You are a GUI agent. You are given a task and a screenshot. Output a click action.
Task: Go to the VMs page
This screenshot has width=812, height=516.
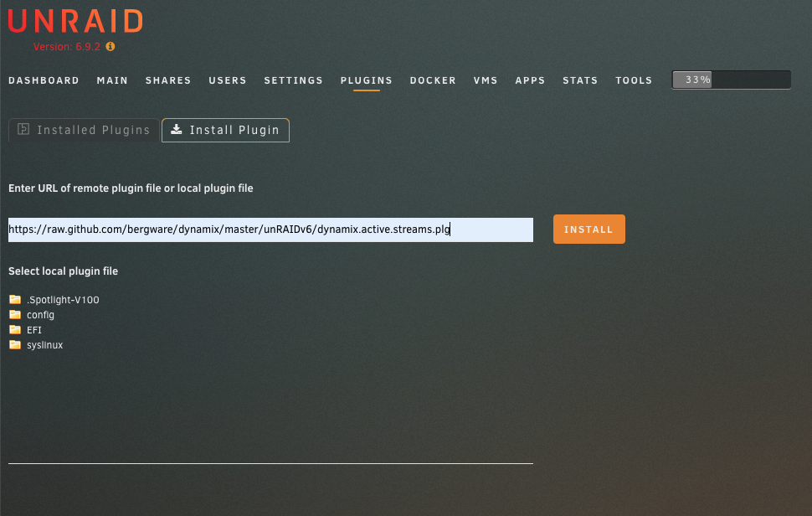[x=486, y=80]
